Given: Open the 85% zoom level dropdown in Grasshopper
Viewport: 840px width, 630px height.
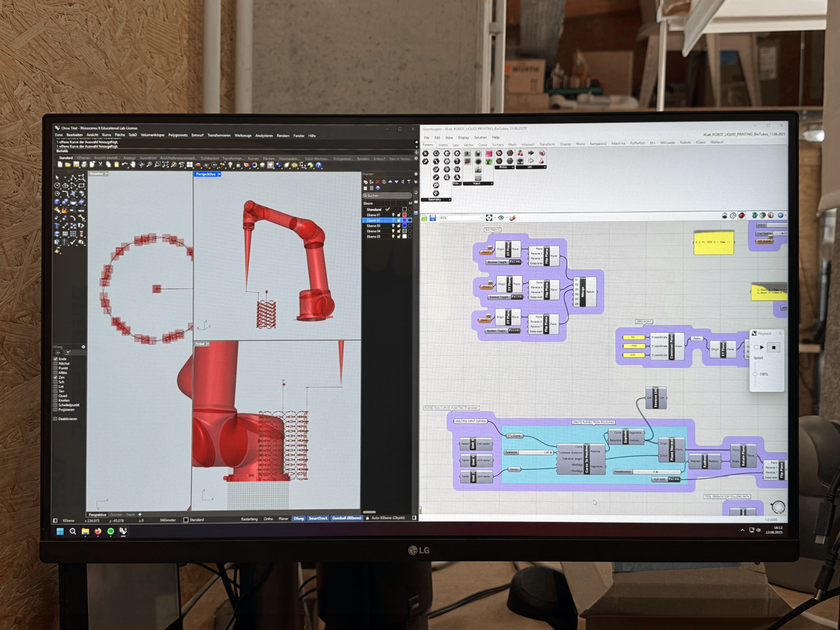Looking at the screenshot, I should pyautogui.click(x=481, y=218).
